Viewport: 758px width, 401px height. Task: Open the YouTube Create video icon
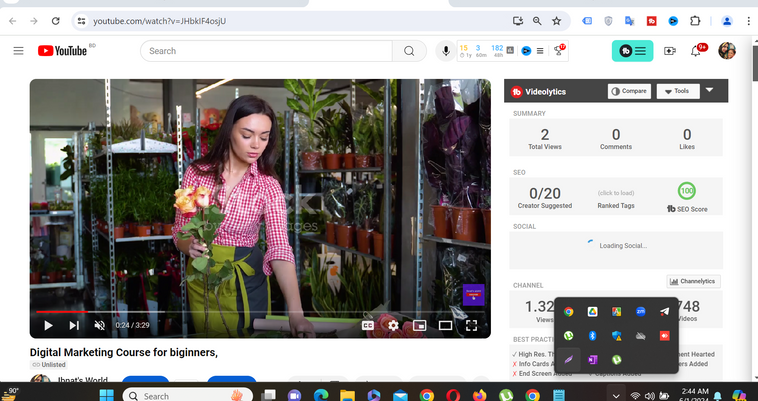coord(670,51)
